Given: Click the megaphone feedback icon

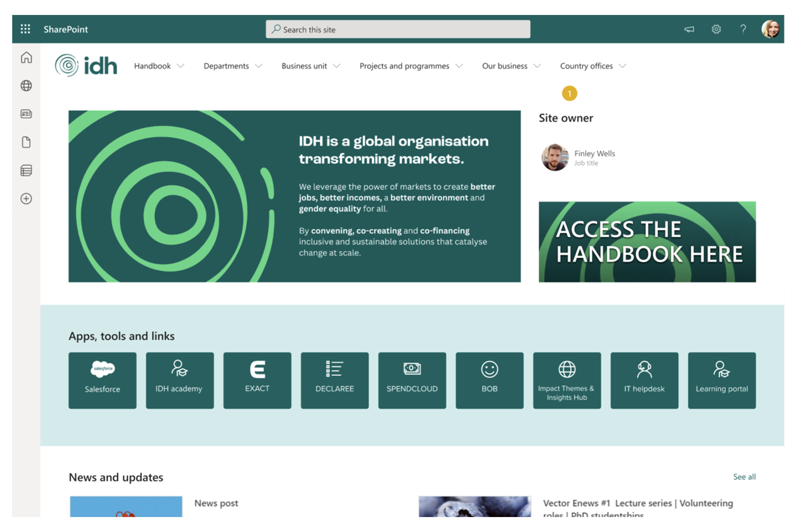Looking at the screenshot, I should point(689,29).
